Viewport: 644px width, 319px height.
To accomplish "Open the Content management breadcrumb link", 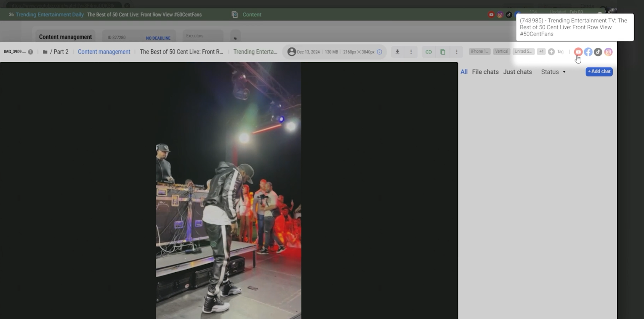I will pos(104,52).
